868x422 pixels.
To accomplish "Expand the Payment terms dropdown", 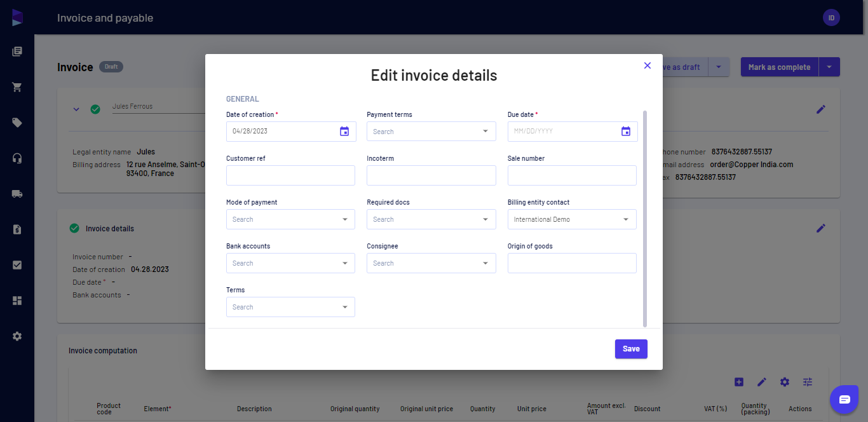I will (485, 132).
